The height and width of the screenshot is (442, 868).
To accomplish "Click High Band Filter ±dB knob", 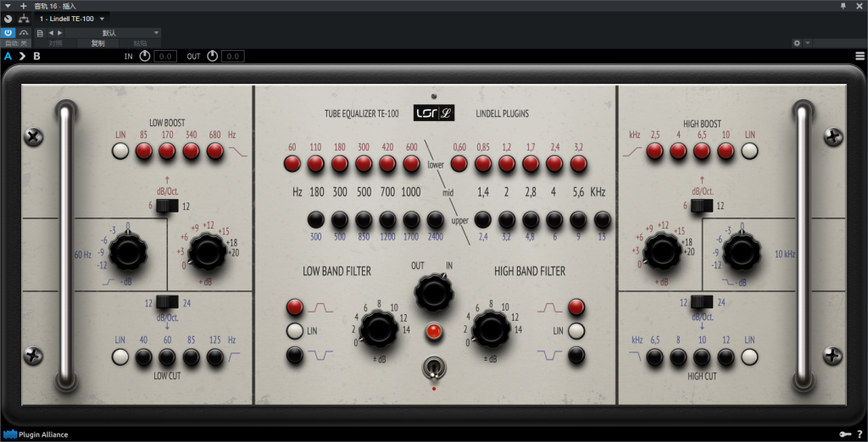I will point(491,329).
